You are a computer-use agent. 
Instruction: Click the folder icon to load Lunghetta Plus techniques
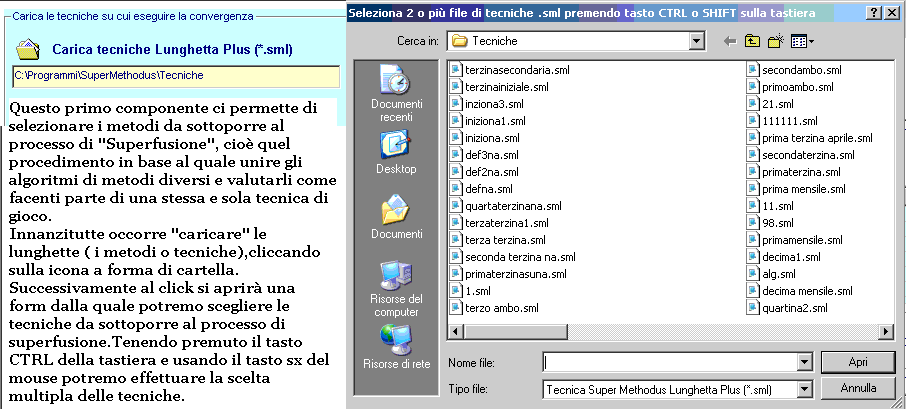[x=28, y=50]
